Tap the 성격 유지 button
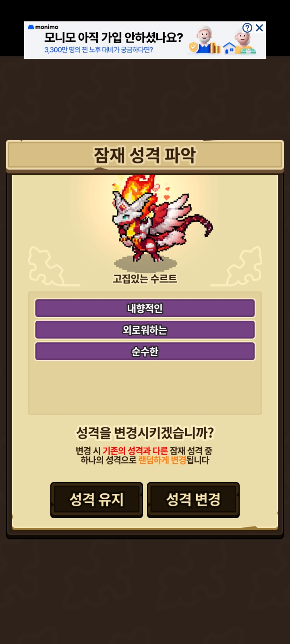The image size is (290, 644). point(97,500)
